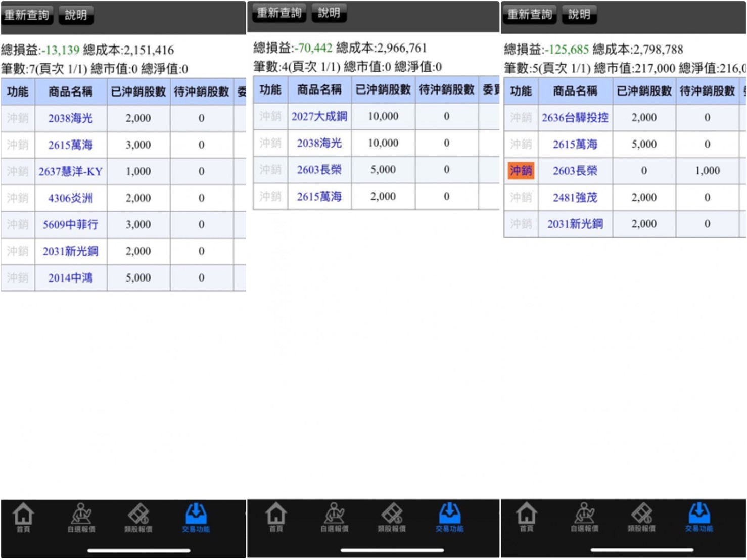747x560 pixels.
Task: Select the 2637慧洋-KY stock link
Action: coord(71,171)
